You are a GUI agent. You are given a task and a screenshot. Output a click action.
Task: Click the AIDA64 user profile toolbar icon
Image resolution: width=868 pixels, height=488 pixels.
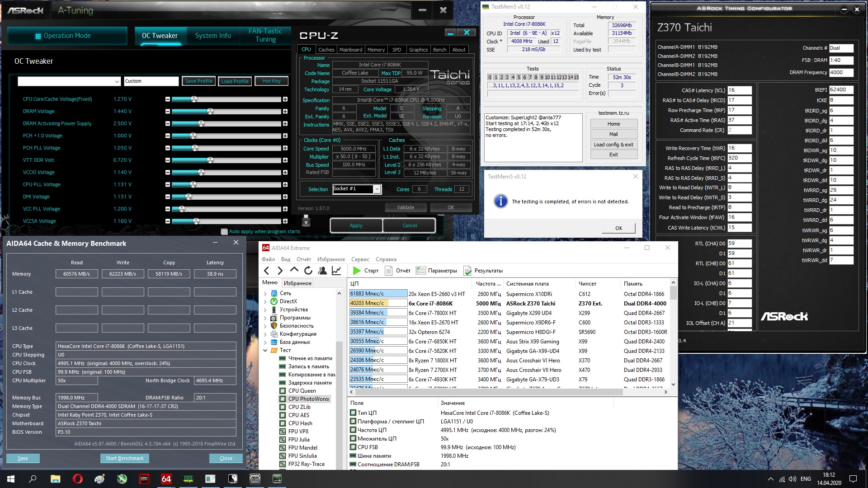pyautogui.click(x=322, y=271)
